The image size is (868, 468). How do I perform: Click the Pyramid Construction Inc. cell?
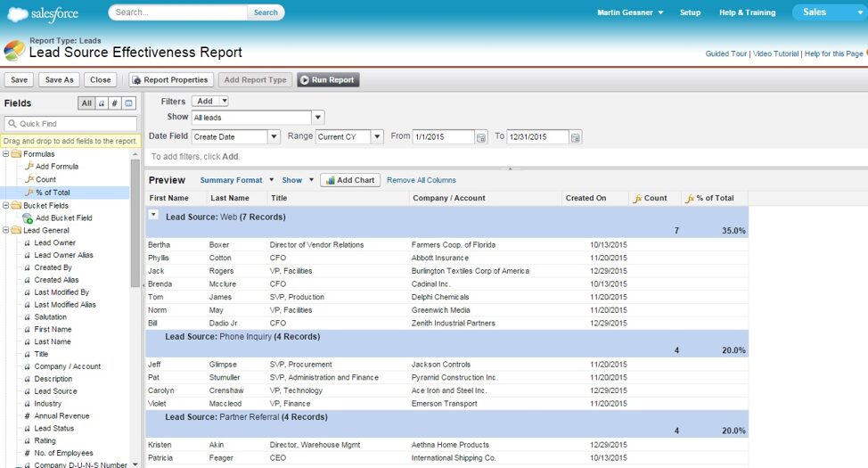454,378
